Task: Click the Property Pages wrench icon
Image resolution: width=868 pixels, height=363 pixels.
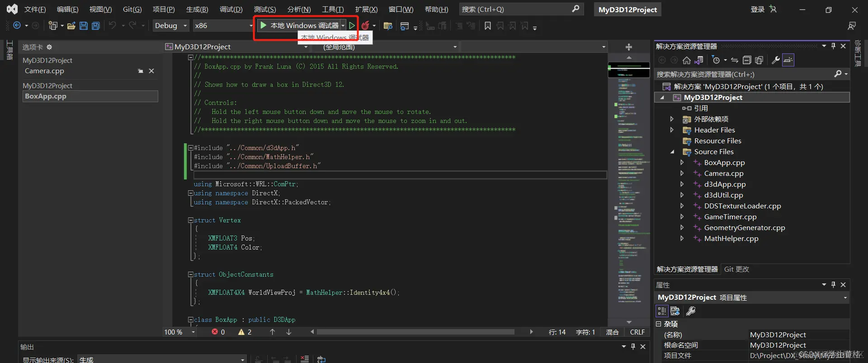Action: pos(691,311)
